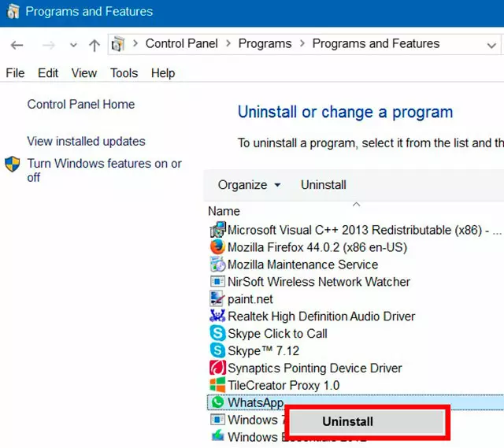The height and width of the screenshot is (448, 504).
Task: Click the Synaptics red icon
Action: [x=217, y=368]
